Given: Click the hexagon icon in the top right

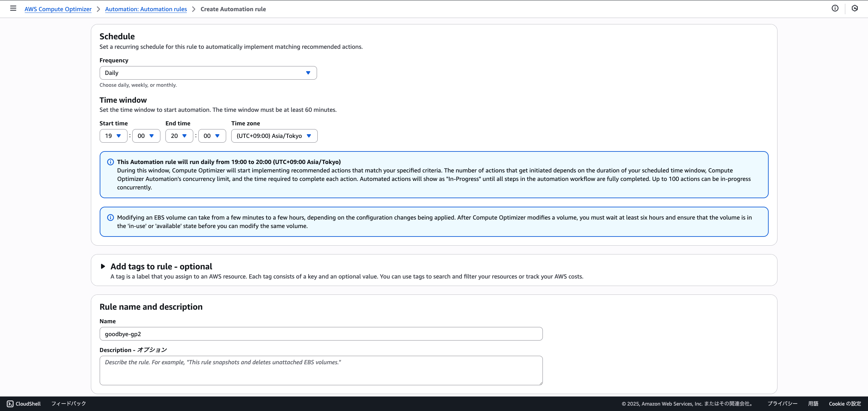Looking at the screenshot, I should [855, 8].
